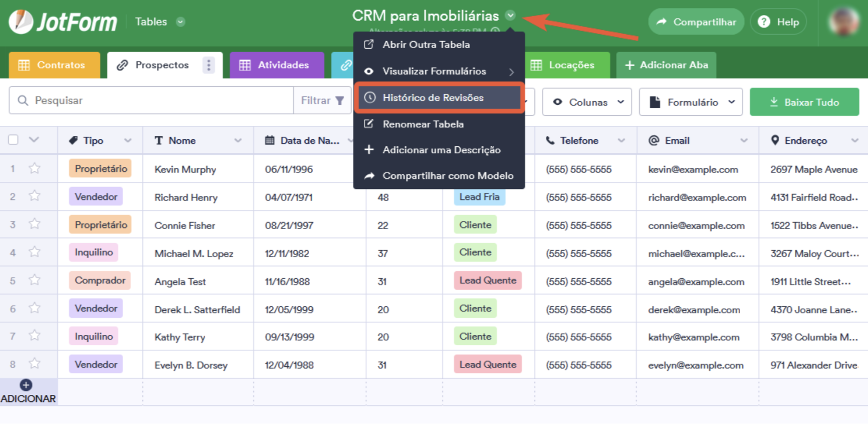This screenshot has height=427, width=868.
Task: Click the Tipo tag icon in header
Action: pyautogui.click(x=73, y=140)
